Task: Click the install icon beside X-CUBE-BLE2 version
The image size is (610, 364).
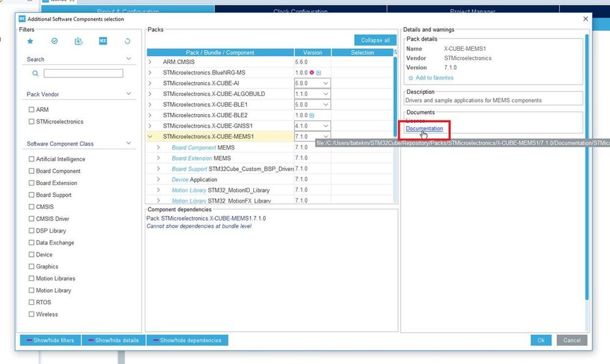Action: click(312, 115)
